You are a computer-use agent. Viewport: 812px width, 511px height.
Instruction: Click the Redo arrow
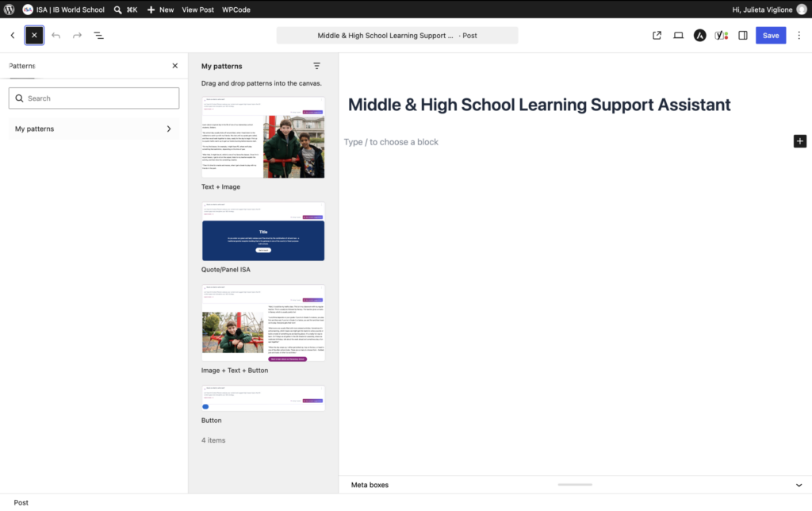77,35
